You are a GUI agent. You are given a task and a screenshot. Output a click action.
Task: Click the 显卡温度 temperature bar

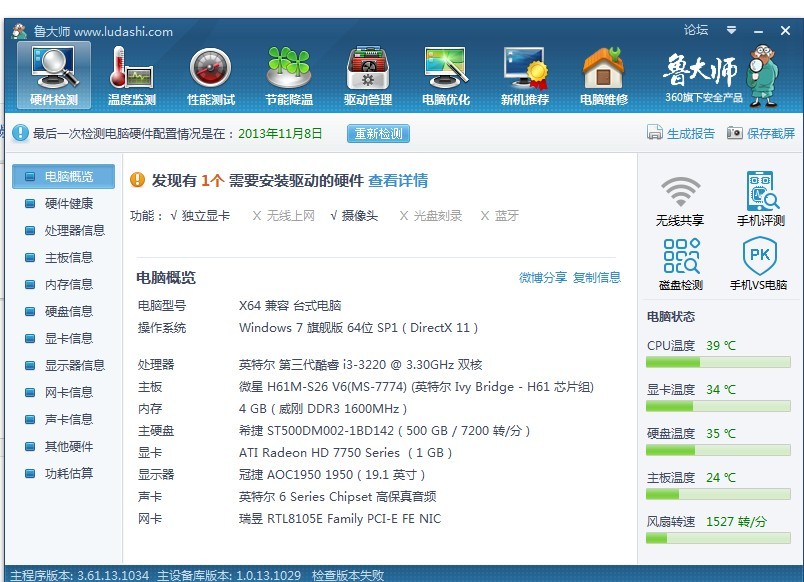click(x=718, y=407)
